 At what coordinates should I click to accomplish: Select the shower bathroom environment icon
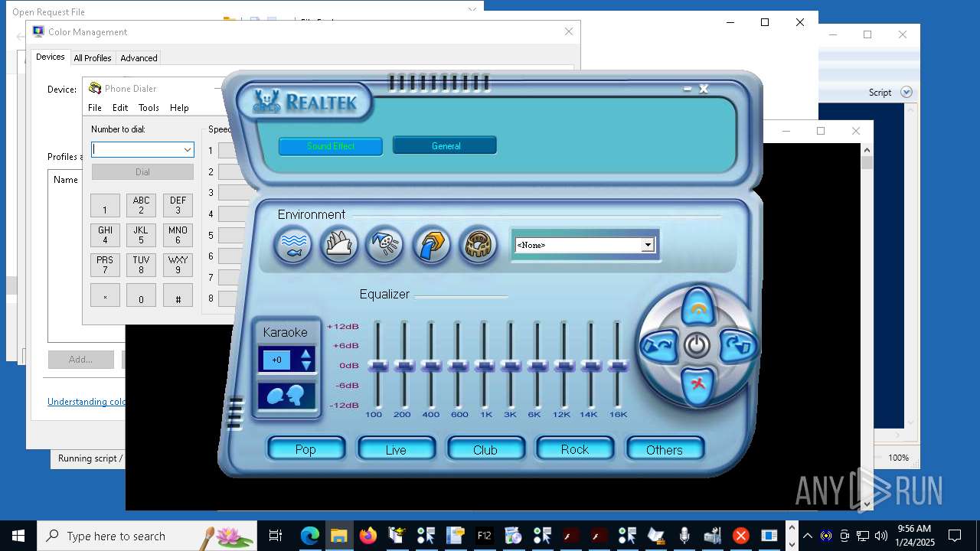tap(384, 246)
